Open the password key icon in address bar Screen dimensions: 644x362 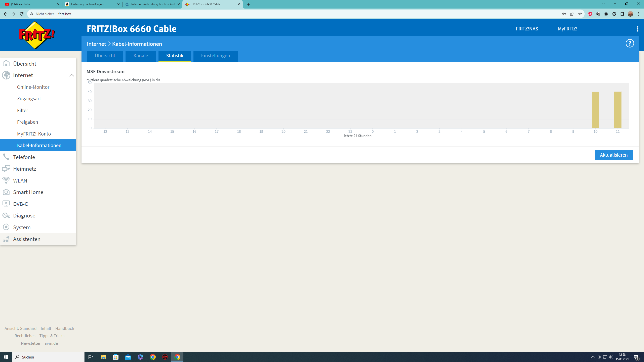point(564,14)
